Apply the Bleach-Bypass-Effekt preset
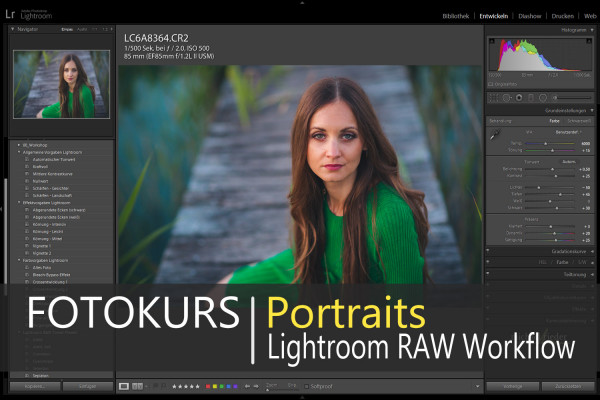 click(51, 275)
